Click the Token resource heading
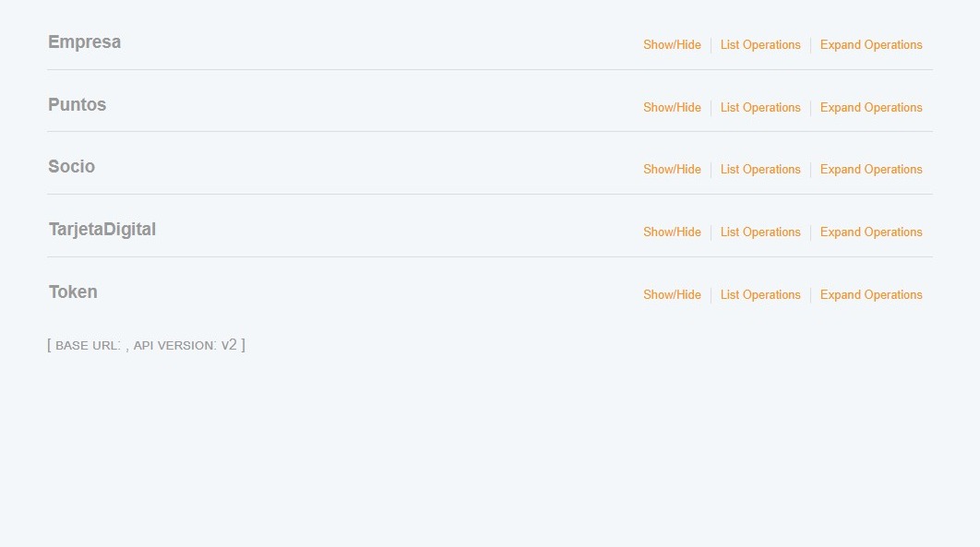Screen dimensions: 980x547 [x=73, y=292]
